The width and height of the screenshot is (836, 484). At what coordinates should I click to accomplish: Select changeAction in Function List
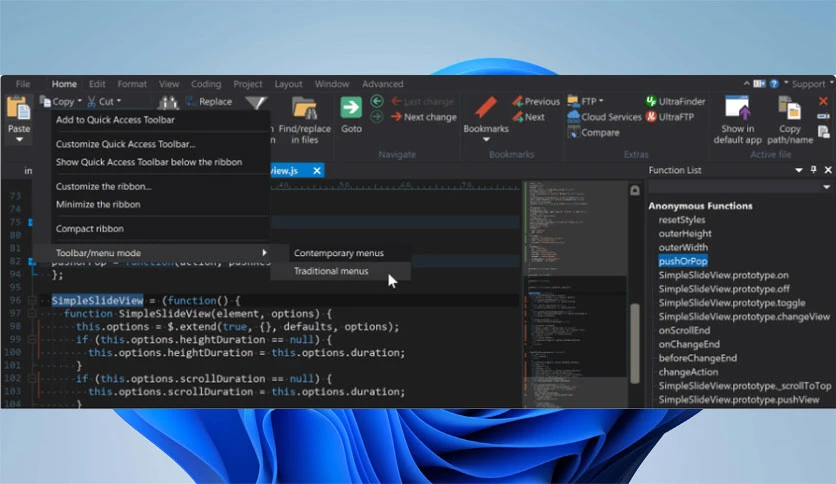[x=688, y=372]
